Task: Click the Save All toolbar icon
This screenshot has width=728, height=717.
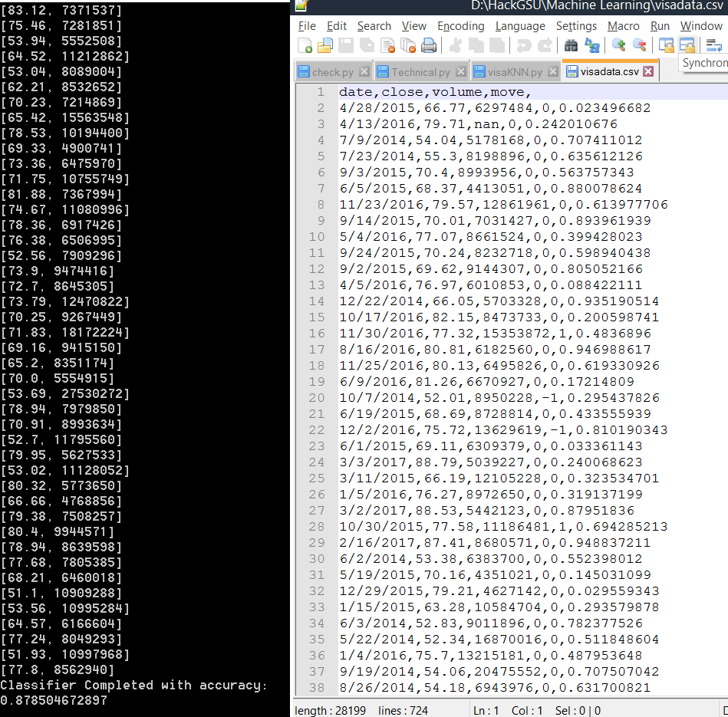Action: coord(367,45)
